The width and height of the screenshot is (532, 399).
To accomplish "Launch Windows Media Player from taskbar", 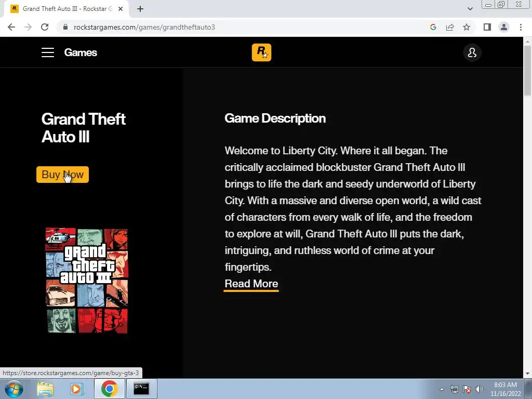I will coord(76,389).
